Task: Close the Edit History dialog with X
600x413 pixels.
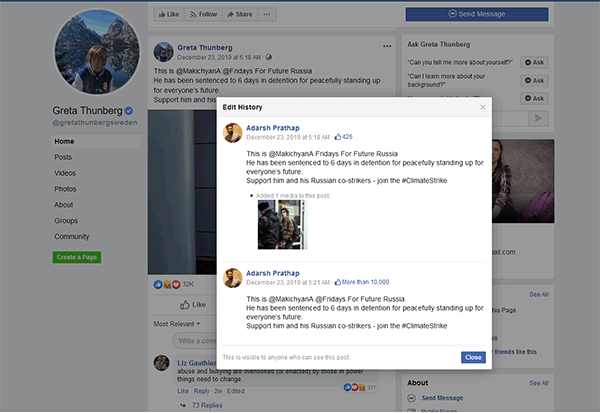Action: (483, 107)
